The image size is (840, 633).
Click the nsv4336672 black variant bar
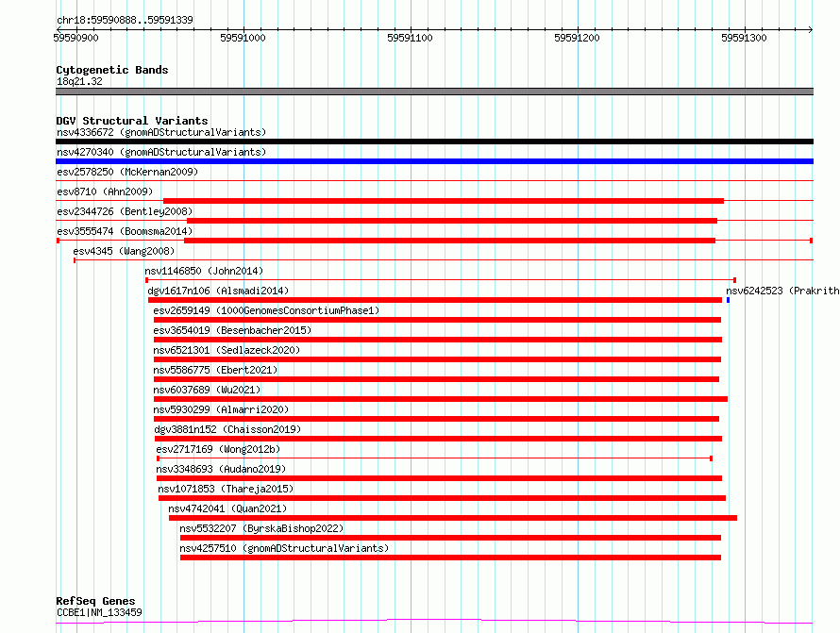coord(434,142)
